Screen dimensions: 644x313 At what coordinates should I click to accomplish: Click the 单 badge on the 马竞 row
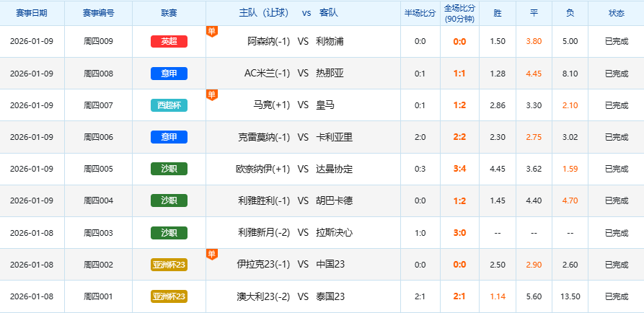pos(211,94)
